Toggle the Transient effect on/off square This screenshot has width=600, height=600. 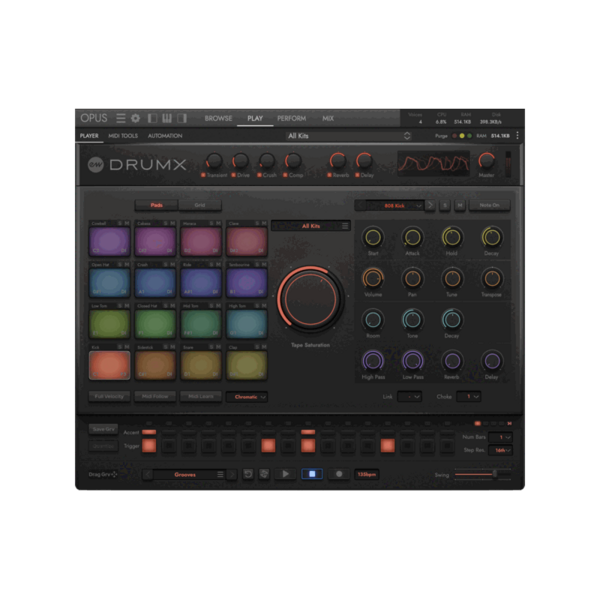coord(204,175)
